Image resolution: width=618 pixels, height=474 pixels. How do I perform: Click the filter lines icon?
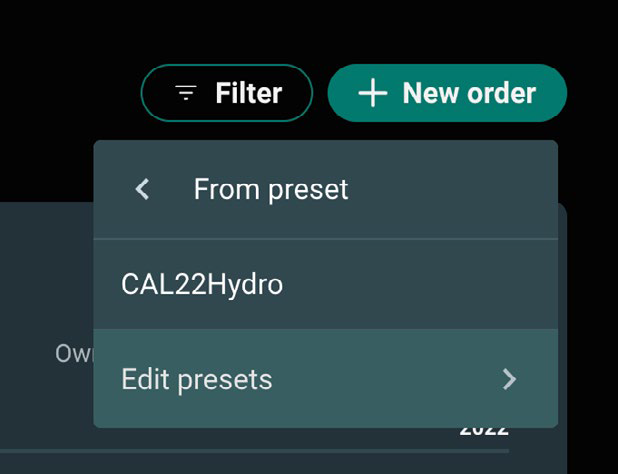(186, 93)
